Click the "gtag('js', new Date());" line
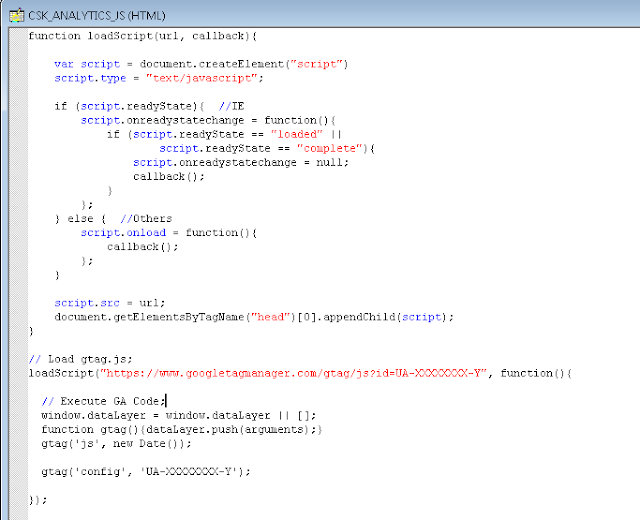Screen dimensions: 640x520 [x=116, y=444]
